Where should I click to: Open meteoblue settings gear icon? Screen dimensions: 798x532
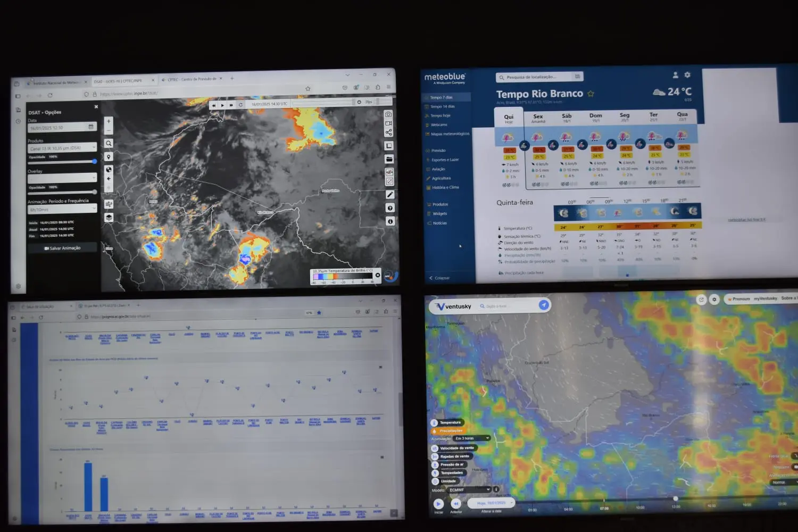[687, 75]
